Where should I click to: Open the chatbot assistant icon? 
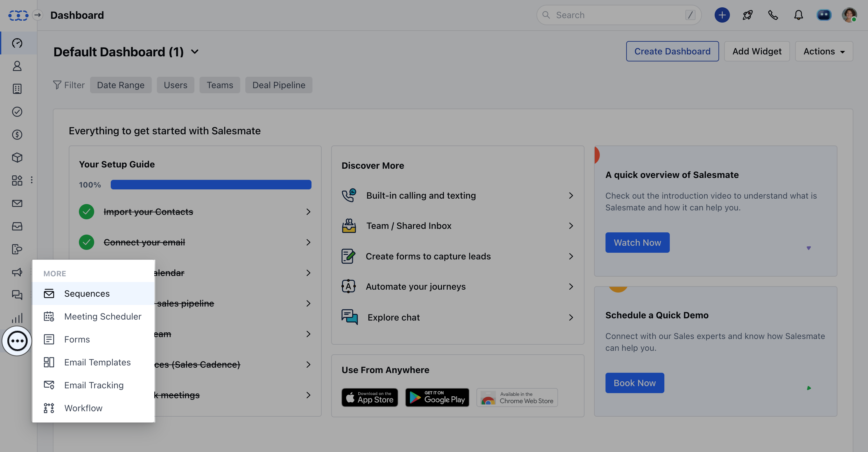coord(824,15)
